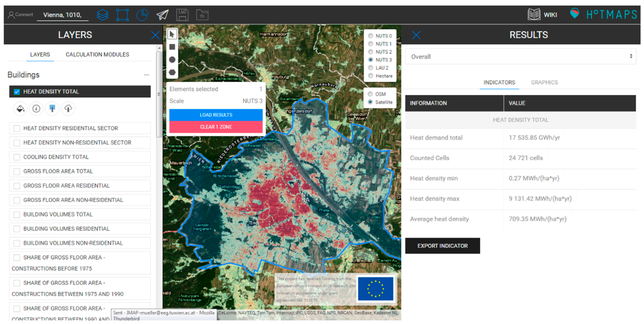Screen dimensions: 644x324
Task: Click Export Indicator button
Action: 442,246
